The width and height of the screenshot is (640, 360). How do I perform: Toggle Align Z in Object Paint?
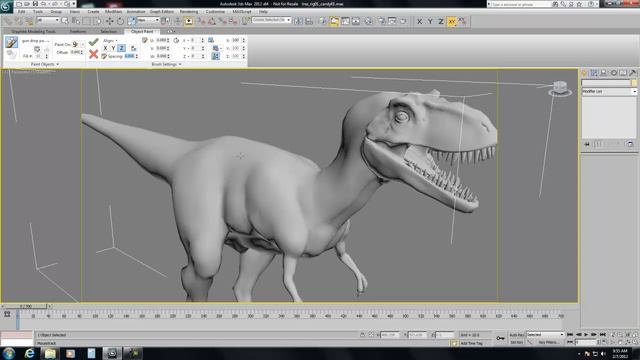click(121, 48)
